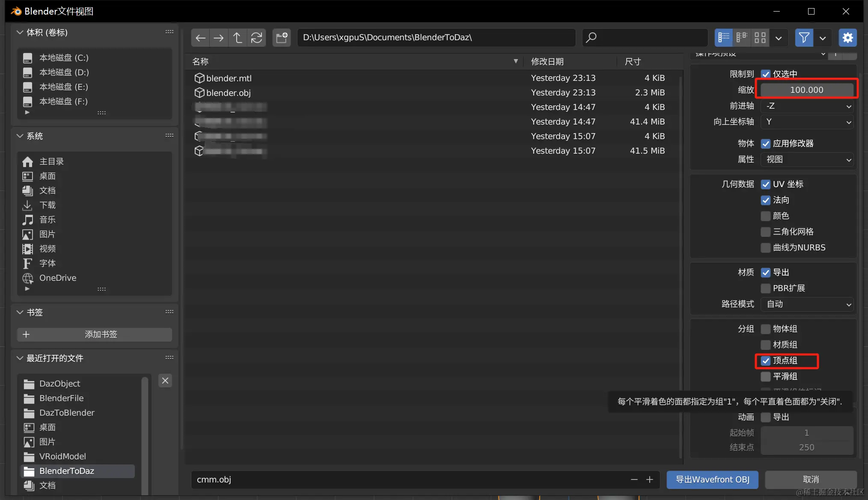Go back to previous folder
The width and height of the screenshot is (868, 500).
(200, 38)
